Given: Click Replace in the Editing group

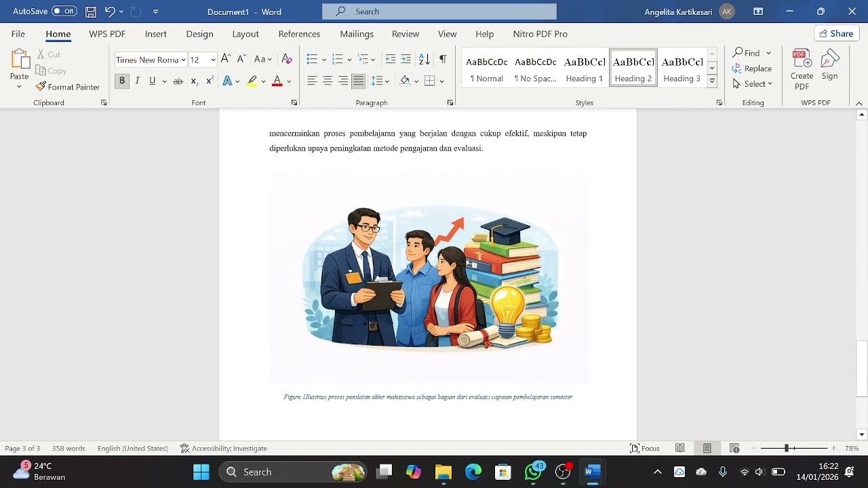Looking at the screenshot, I should point(752,68).
